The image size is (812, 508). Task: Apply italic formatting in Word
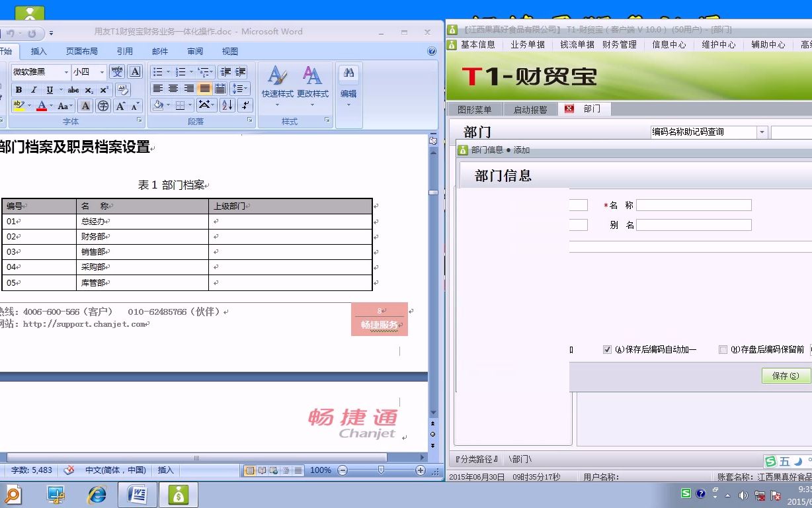click(34, 90)
